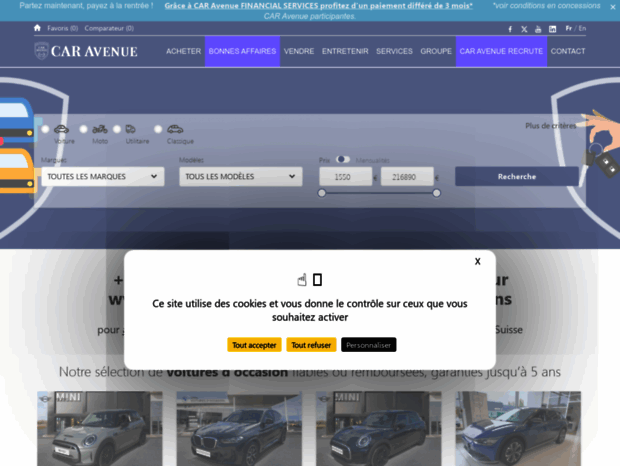Open the dark blue MINI car thumbnail
The image size is (620, 466).
[378, 428]
